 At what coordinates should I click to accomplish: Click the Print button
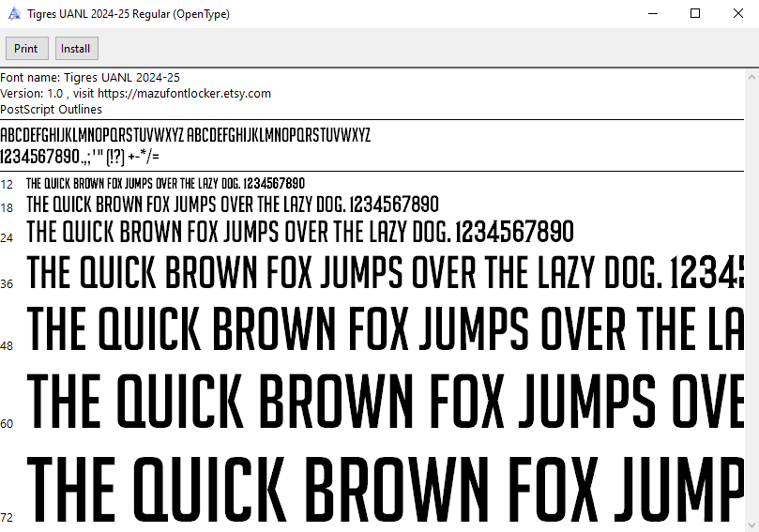click(26, 49)
